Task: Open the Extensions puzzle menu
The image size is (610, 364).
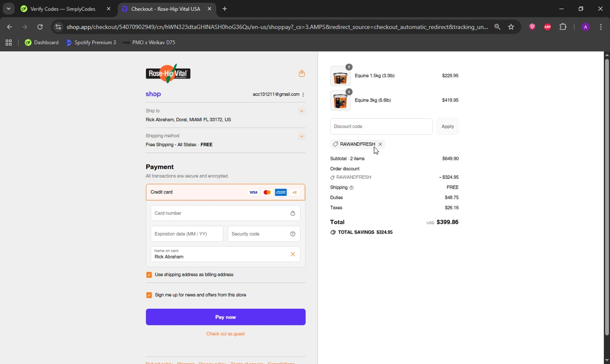Action: pos(563,27)
